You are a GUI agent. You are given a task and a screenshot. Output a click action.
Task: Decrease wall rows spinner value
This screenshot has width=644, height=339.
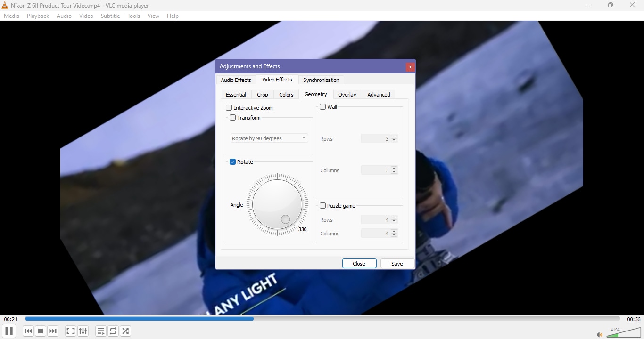tap(395, 141)
